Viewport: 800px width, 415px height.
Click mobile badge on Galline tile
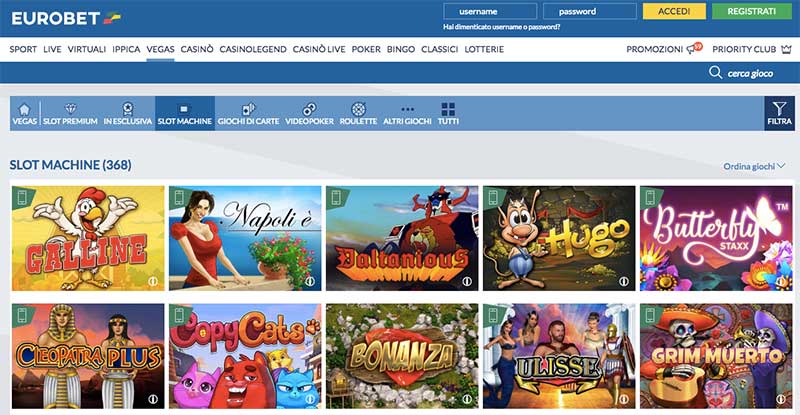coord(22,198)
